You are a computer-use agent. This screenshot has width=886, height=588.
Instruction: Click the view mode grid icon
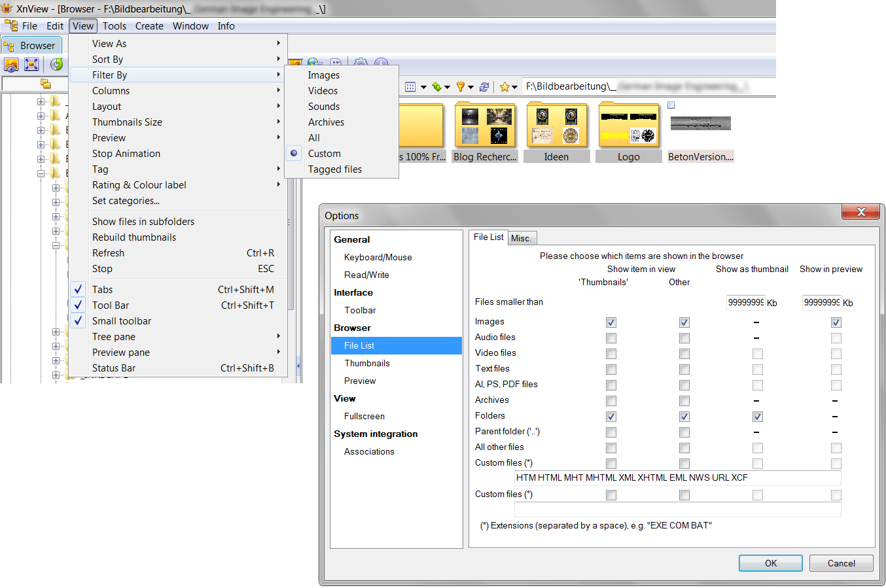pos(410,86)
